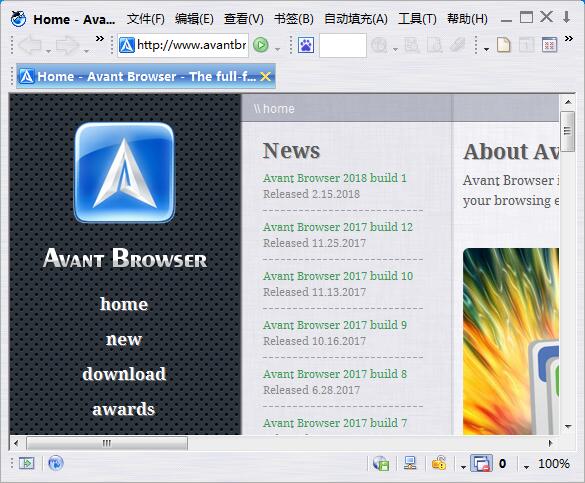Image resolution: width=585 pixels, height=483 pixels.
Task: Click the horizontal scrollbar thumb at page bottom
Action: tap(107, 443)
